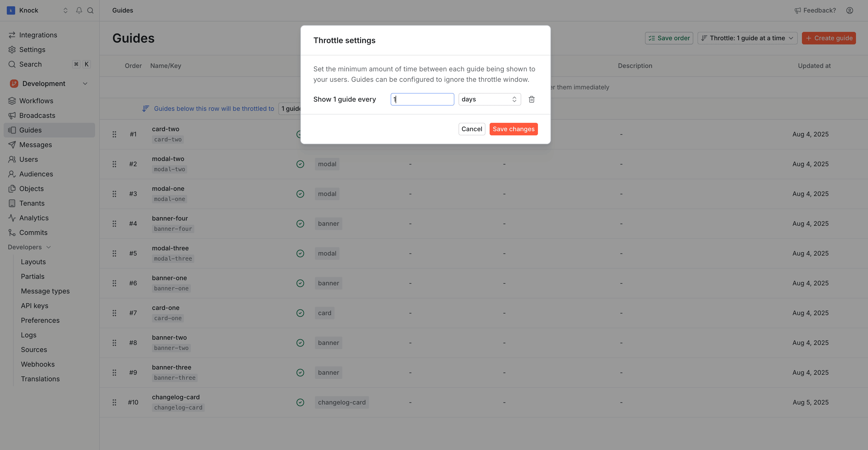Click the Integrations arrows icon
Image resolution: width=868 pixels, height=450 pixels.
pyautogui.click(x=12, y=35)
